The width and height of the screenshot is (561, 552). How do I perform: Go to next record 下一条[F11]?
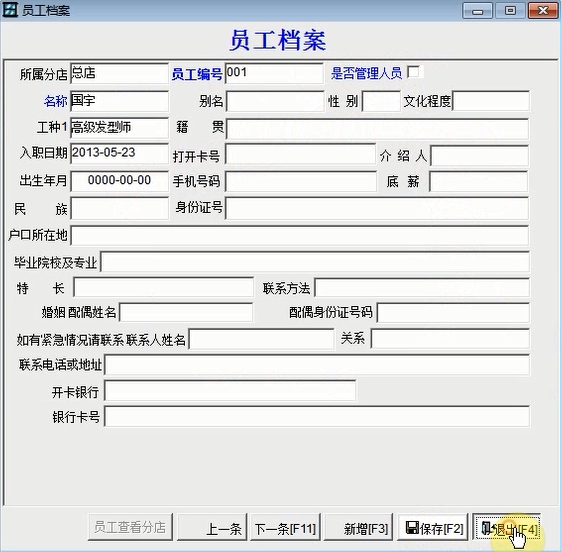coord(285,527)
